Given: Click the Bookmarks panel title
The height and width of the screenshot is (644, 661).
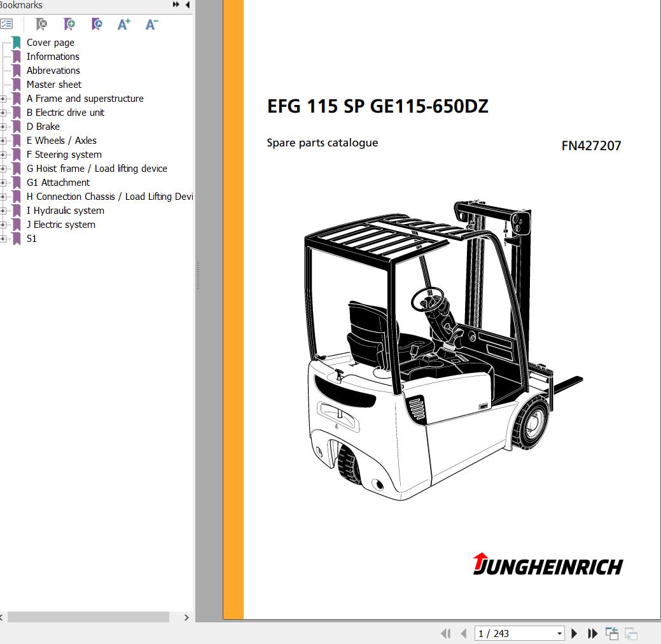Looking at the screenshot, I should tap(21, 5).
